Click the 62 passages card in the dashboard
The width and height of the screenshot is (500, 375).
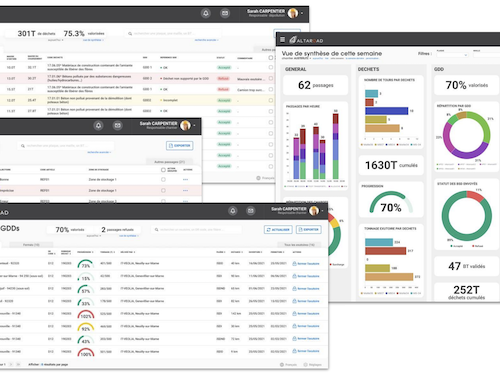coord(316,85)
